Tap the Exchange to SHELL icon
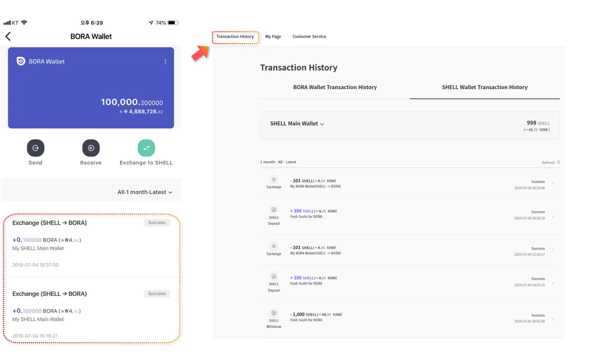592x364 pixels. (146, 148)
